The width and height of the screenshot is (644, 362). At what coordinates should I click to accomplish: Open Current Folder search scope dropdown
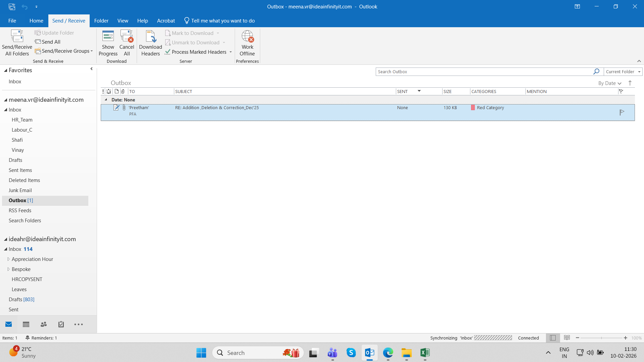coord(623,72)
